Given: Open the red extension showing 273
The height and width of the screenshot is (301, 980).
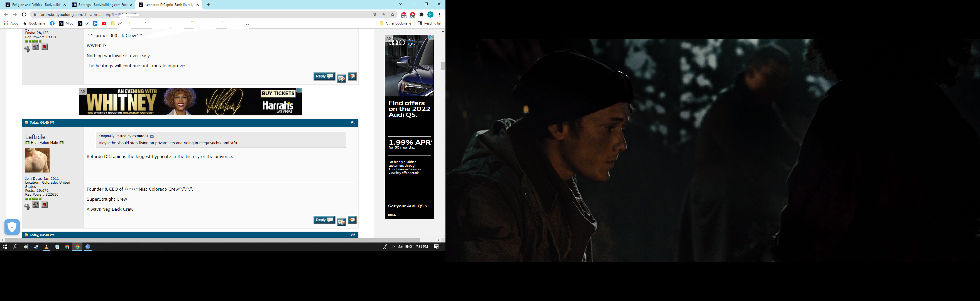Looking at the screenshot, I should point(413,15).
